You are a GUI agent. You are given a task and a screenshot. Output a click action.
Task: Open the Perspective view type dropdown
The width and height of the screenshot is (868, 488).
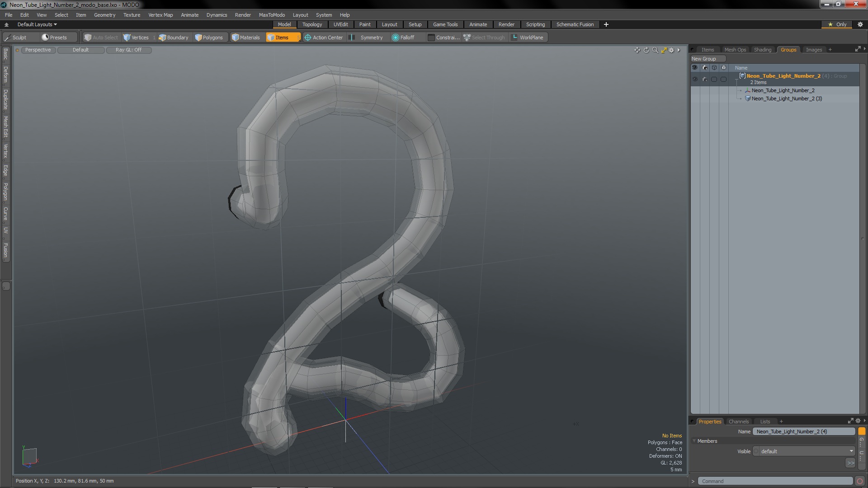click(x=38, y=50)
